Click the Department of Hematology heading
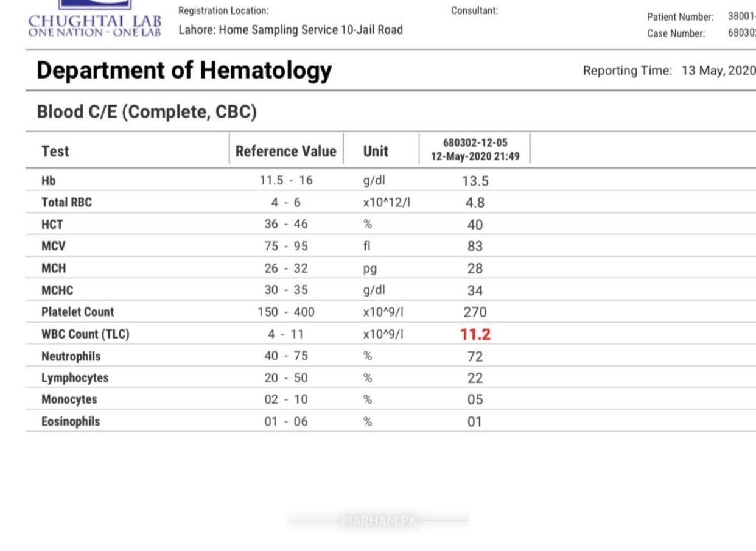Screen dimensions: 756x551 pos(184,71)
